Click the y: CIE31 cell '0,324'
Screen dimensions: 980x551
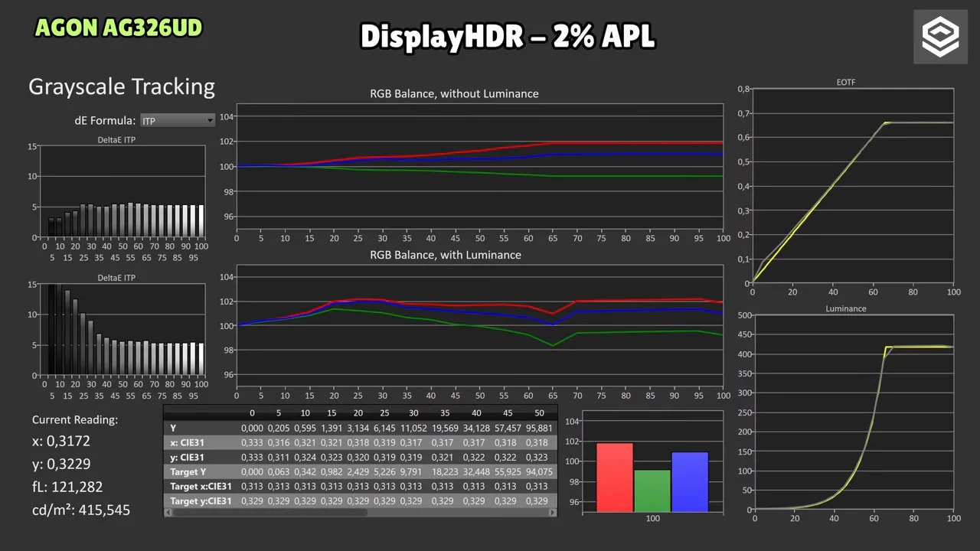coord(305,458)
